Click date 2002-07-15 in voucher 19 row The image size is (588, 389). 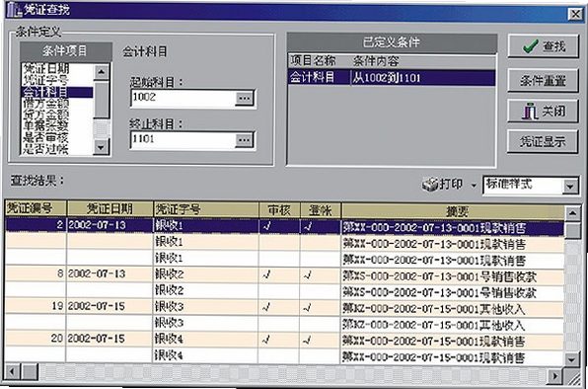[97, 306]
